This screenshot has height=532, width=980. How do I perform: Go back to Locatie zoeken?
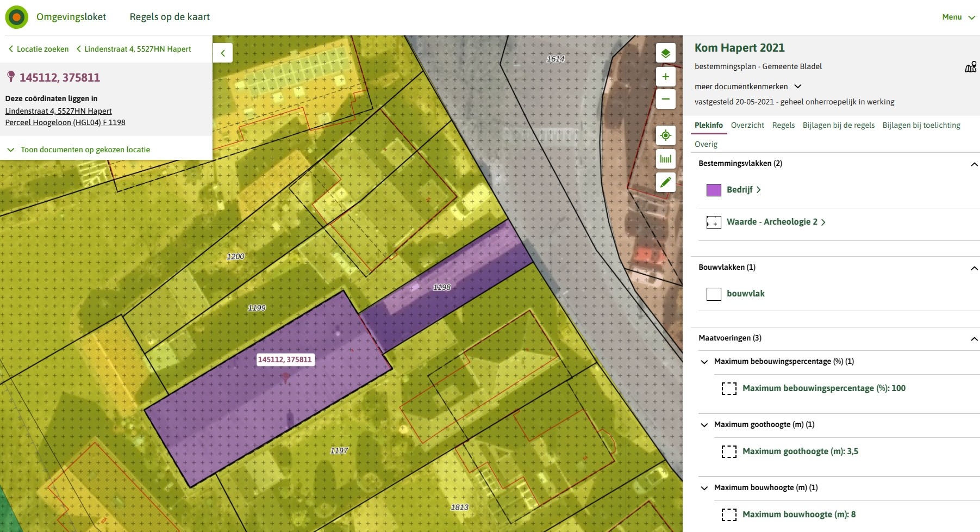[x=39, y=49]
